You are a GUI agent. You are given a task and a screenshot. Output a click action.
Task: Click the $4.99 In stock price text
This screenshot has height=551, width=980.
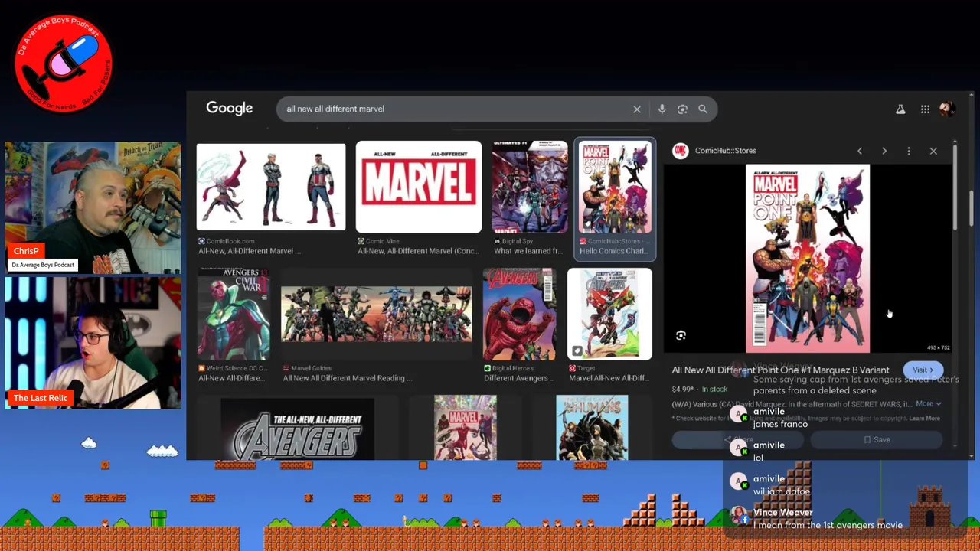pyautogui.click(x=699, y=389)
